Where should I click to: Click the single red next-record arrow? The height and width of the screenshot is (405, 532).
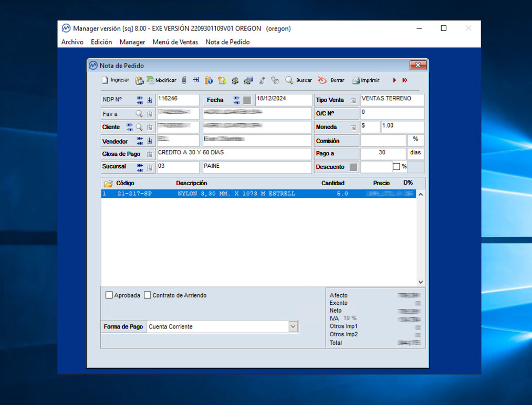click(x=394, y=80)
